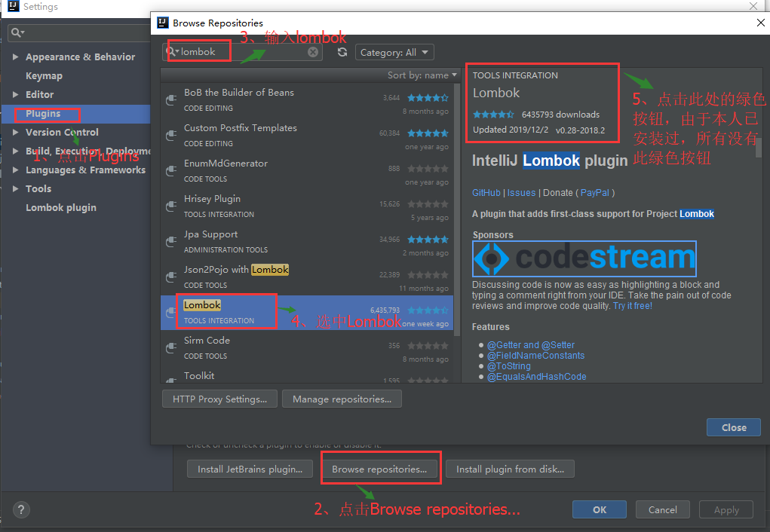Open Manage repositories dialog
The image size is (770, 532).
pyautogui.click(x=342, y=399)
